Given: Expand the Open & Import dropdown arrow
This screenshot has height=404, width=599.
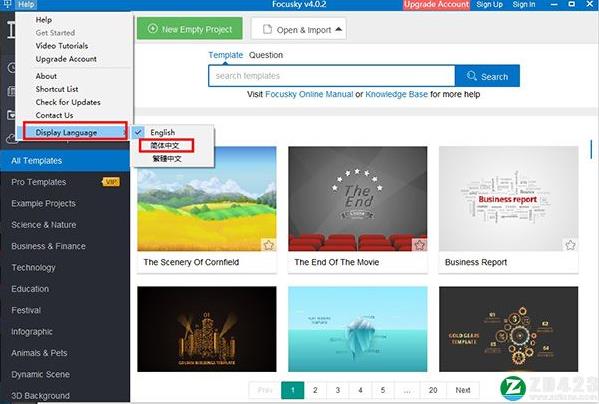Looking at the screenshot, I should 338,29.
